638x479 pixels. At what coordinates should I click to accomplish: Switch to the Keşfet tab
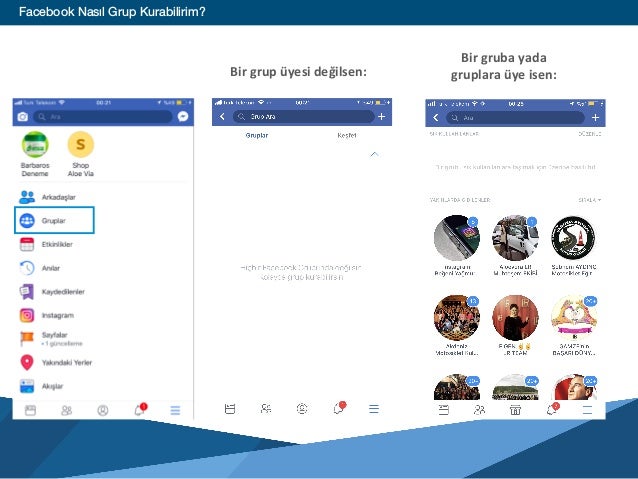pyautogui.click(x=347, y=136)
